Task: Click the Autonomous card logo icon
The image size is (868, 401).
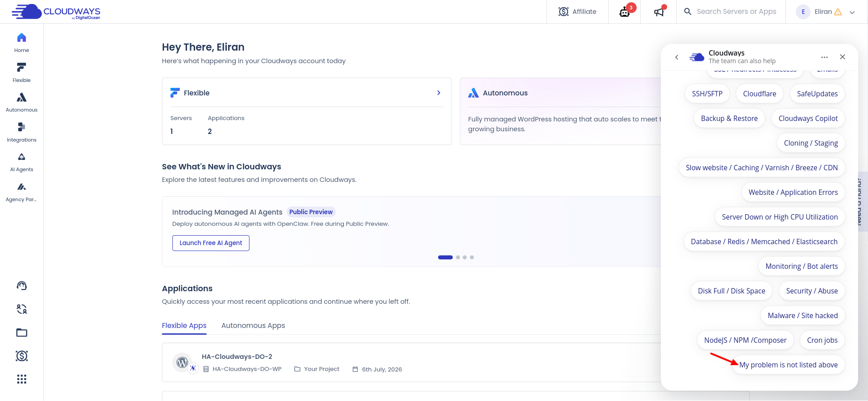Action: (473, 93)
